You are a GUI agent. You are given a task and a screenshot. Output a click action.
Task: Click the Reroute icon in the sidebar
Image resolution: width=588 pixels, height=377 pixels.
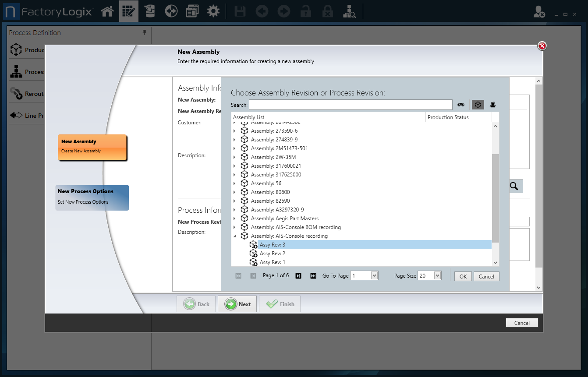16,93
